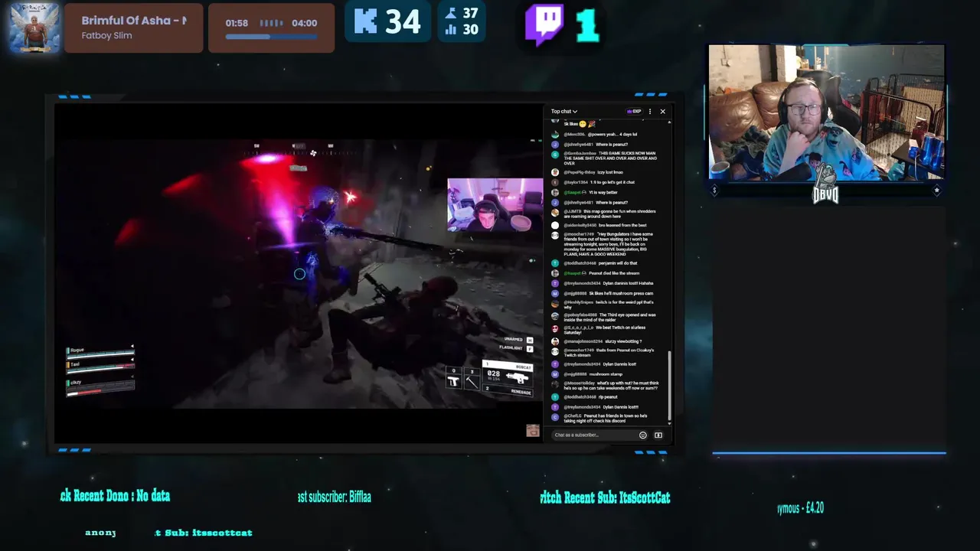Click the toddhatch3468 message benjamin will do that
Image resolution: width=980 pixels, height=551 pixels.
[x=601, y=263]
